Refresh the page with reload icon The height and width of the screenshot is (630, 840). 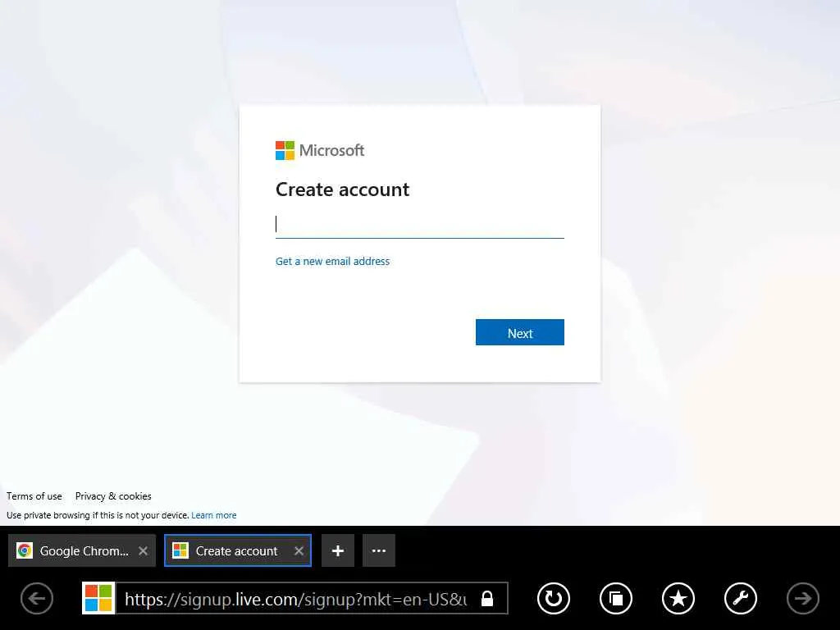coord(554,598)
